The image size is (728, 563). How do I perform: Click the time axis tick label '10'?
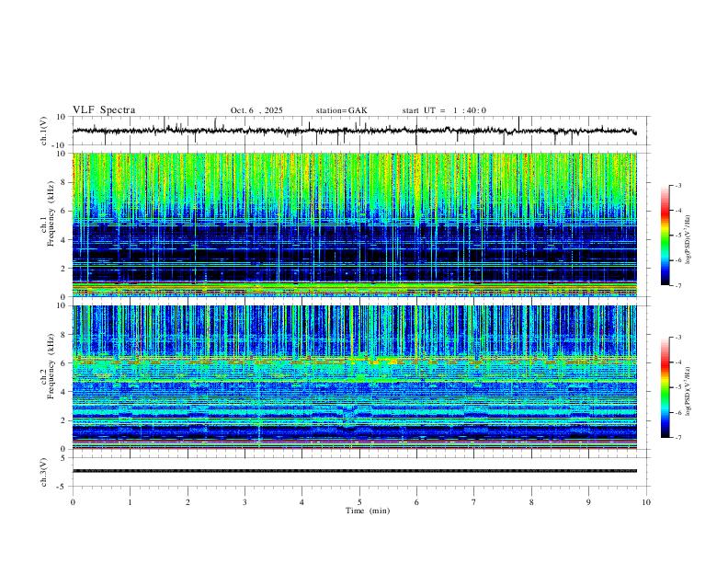646,502
